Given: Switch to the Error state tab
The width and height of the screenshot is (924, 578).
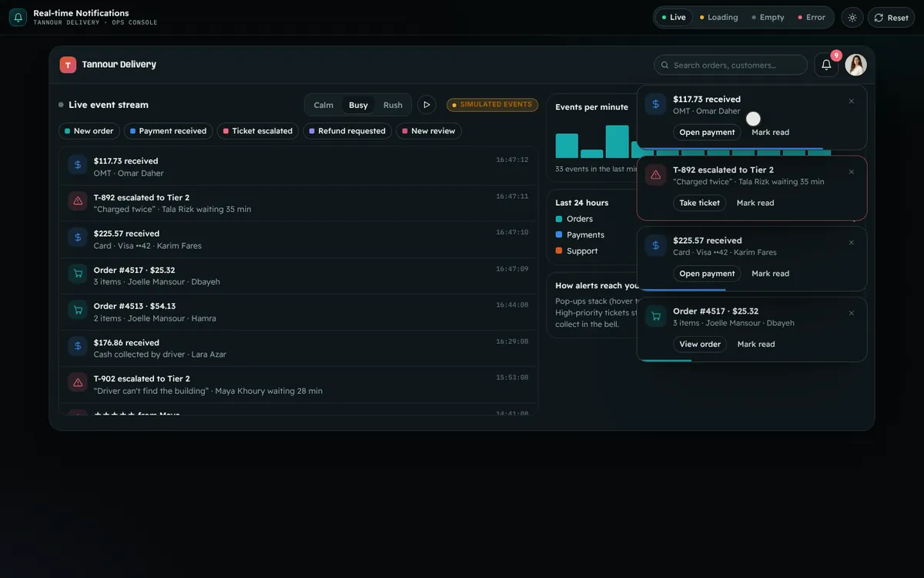Looking at the screenshot, I should click(812, 17).
